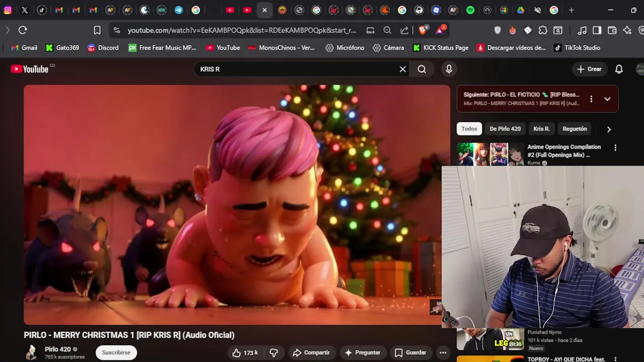The image size is (644, 362).
Task: Open Anime Openings Compilation #2 title
Action: 564,151
